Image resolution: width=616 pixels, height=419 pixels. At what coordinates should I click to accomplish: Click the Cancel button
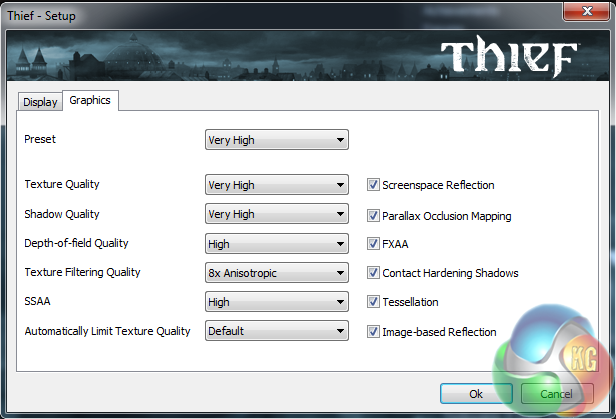pyautogui.click(x=557, y=393)
